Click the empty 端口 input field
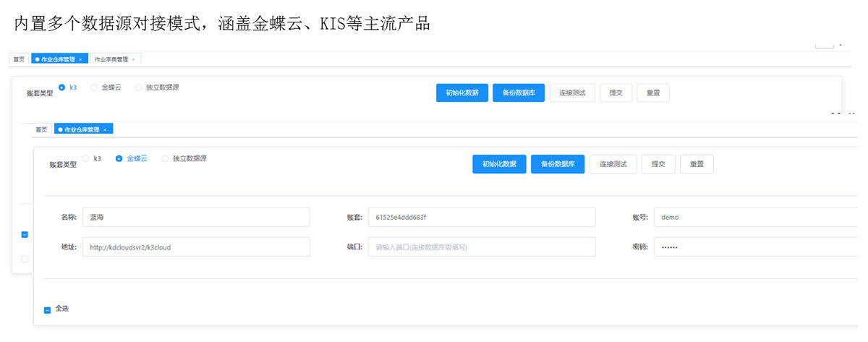 pos(482,247)
